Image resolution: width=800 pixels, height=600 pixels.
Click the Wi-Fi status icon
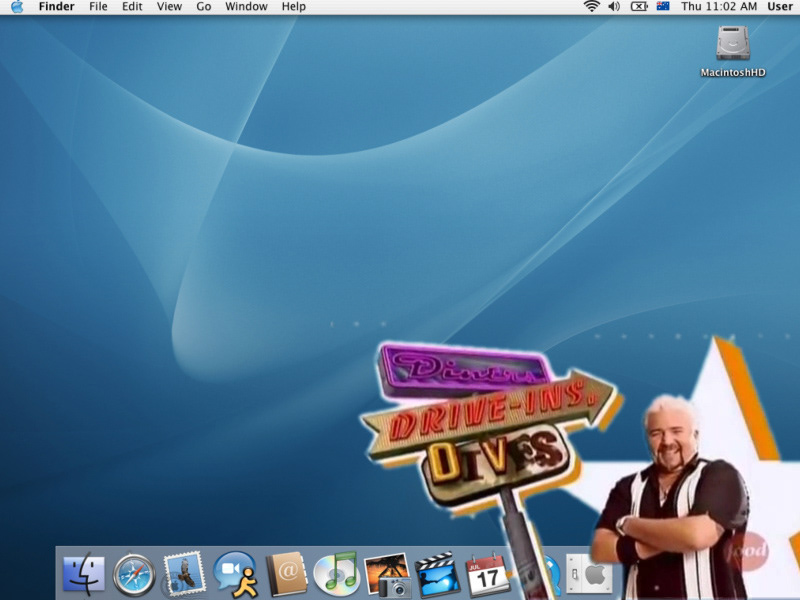591,7
